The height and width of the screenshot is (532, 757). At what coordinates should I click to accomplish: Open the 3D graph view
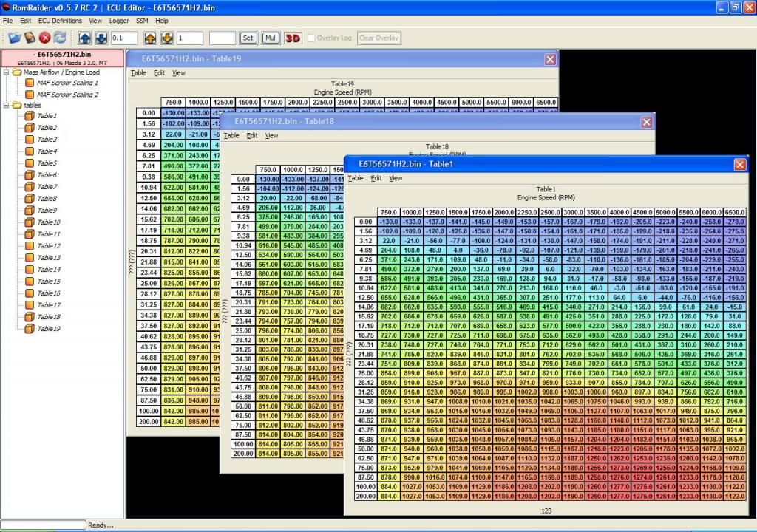[x=293, y=38]
